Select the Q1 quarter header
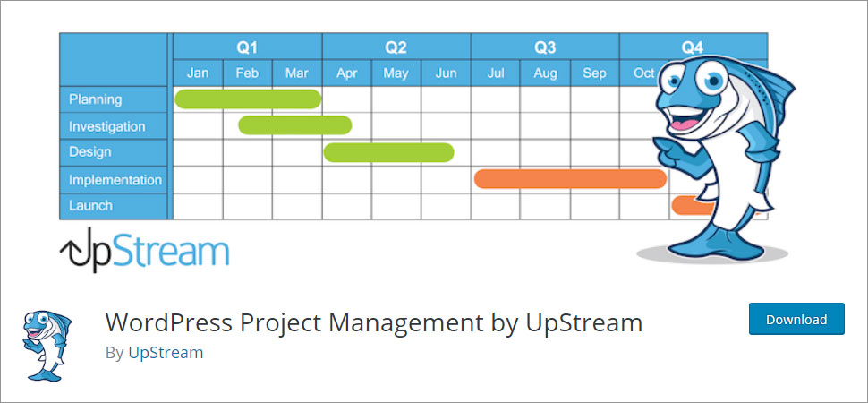Viewport: 868px width, 403px height. [247, 47]
